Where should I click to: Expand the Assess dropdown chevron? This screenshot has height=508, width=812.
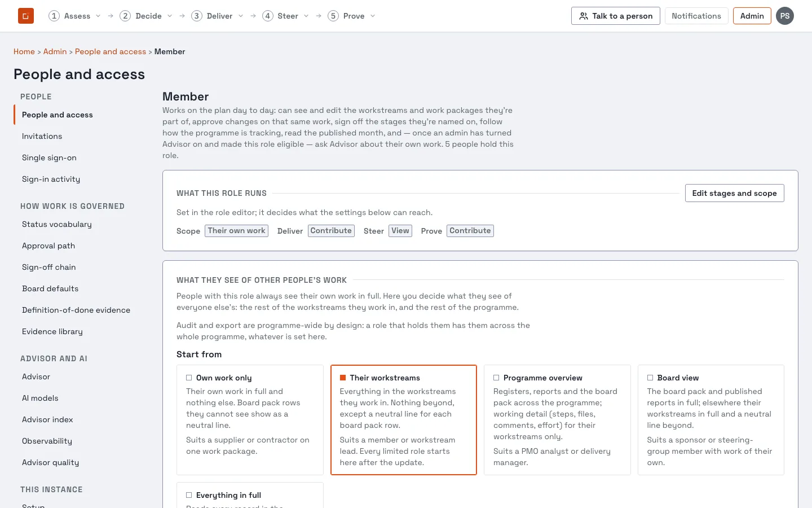coord(98,16)
